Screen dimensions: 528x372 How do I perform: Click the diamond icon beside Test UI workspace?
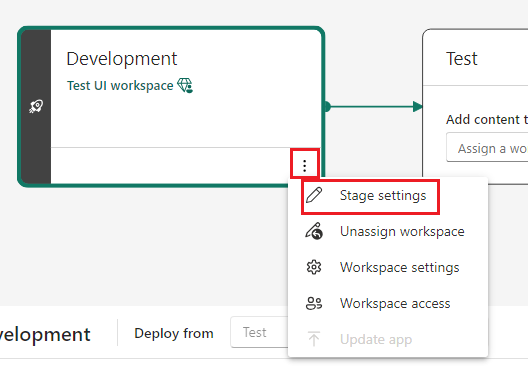185,85
